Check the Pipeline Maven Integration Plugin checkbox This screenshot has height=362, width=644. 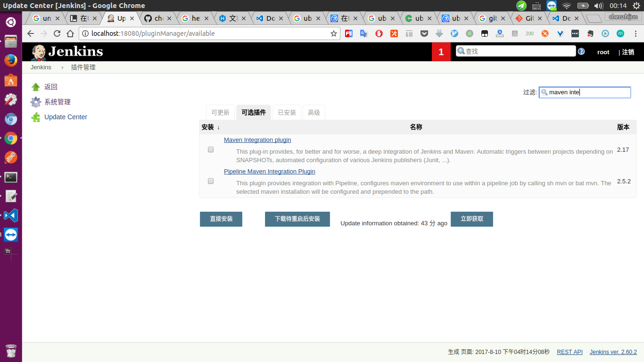click(211, 181)
